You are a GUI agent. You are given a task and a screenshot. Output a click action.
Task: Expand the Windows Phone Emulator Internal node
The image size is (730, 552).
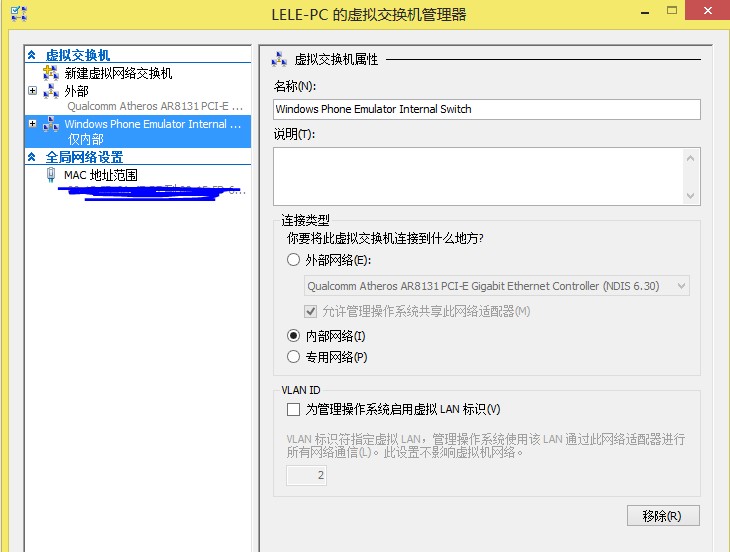click(32, 124)
